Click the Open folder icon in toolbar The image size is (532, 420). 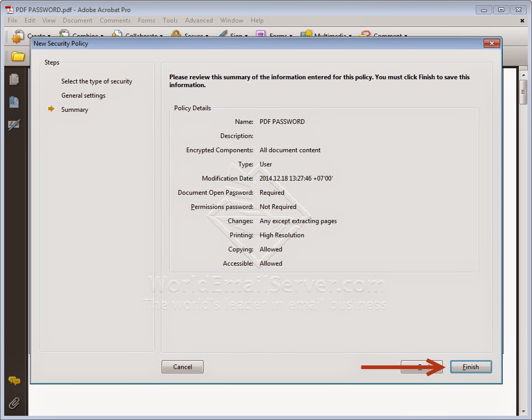point(18,56)
